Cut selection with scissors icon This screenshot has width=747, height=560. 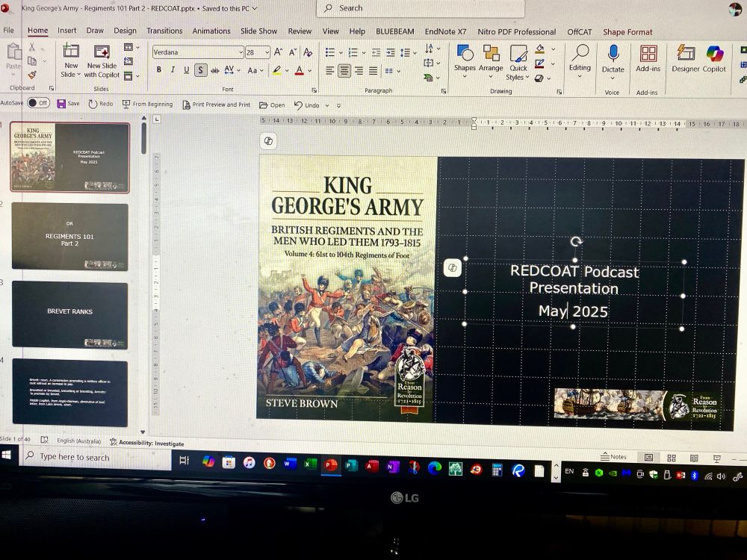point(32,46)
